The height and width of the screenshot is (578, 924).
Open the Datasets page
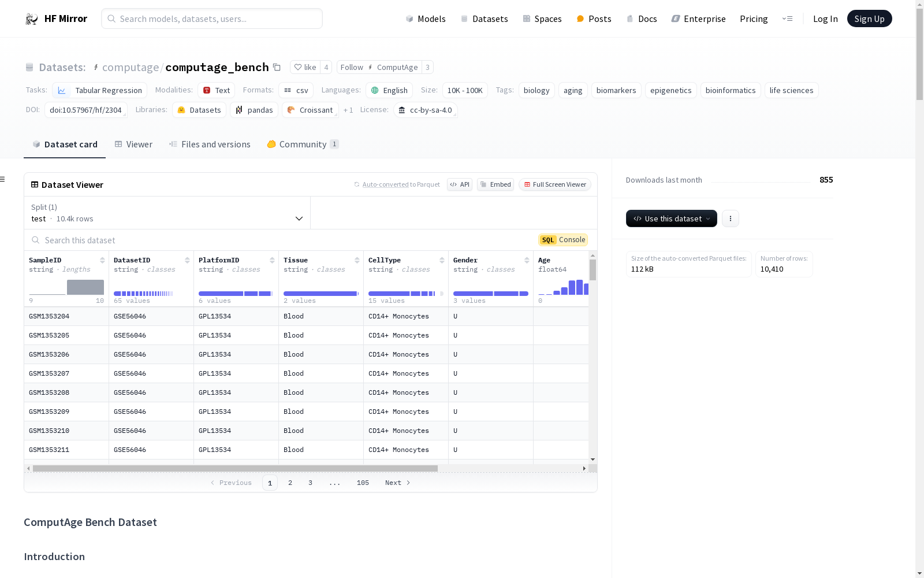(484, 18)
